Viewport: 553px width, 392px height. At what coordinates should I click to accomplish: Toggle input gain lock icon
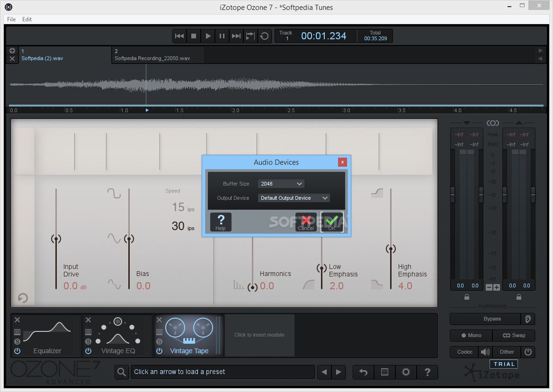467,297
